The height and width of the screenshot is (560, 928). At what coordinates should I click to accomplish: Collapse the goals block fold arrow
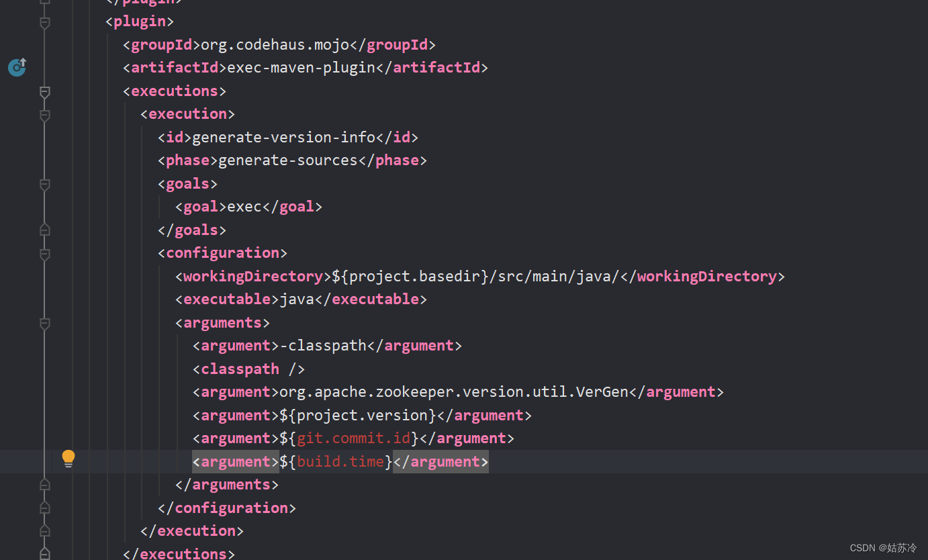coord(44,185)
